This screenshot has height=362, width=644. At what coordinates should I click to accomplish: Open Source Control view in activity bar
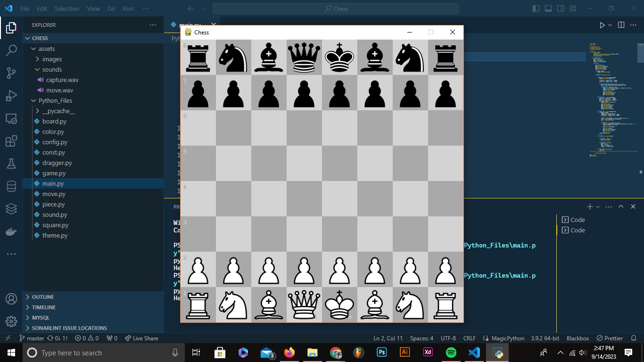(x=11, y=73)
